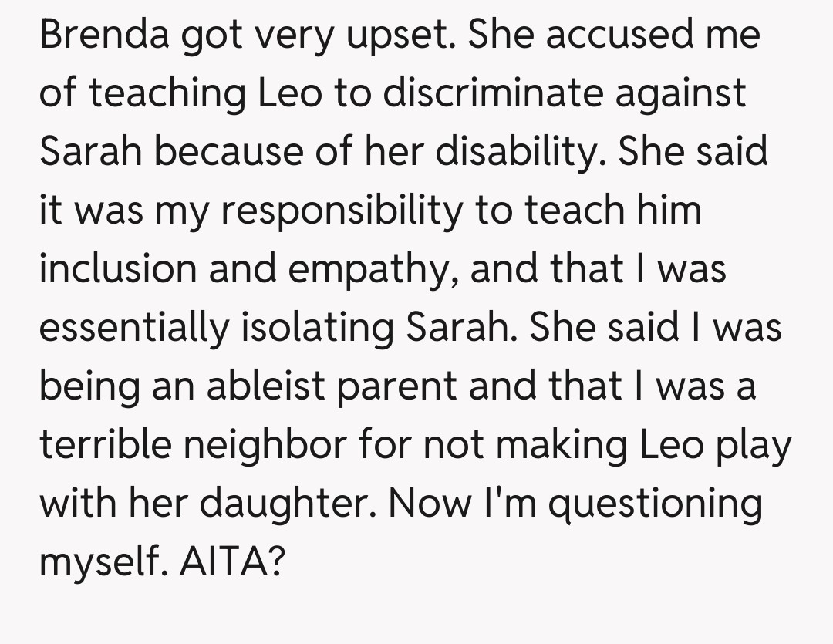833x644 pixels.
Task: Click the word "terrible"
Action: 107,445
